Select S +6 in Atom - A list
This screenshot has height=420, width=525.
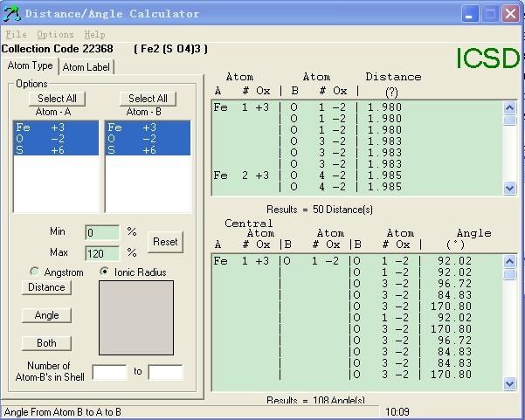(x=56, y=150)
